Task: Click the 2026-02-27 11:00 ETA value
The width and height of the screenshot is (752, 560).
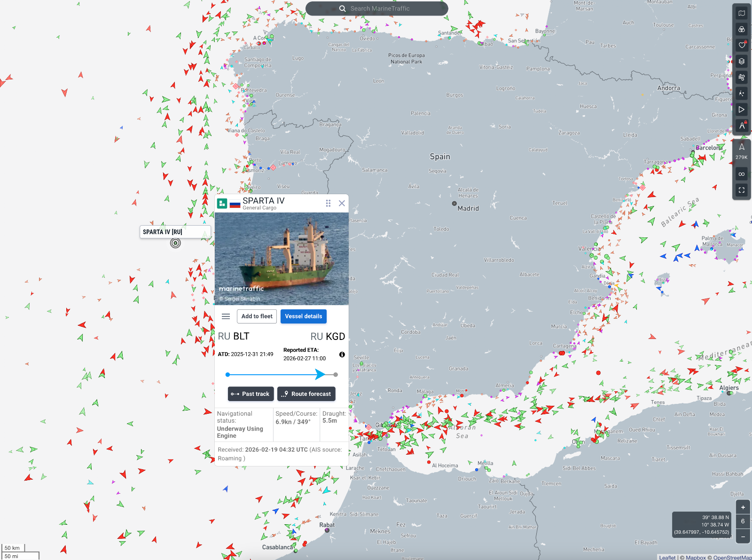Action: 305,359
